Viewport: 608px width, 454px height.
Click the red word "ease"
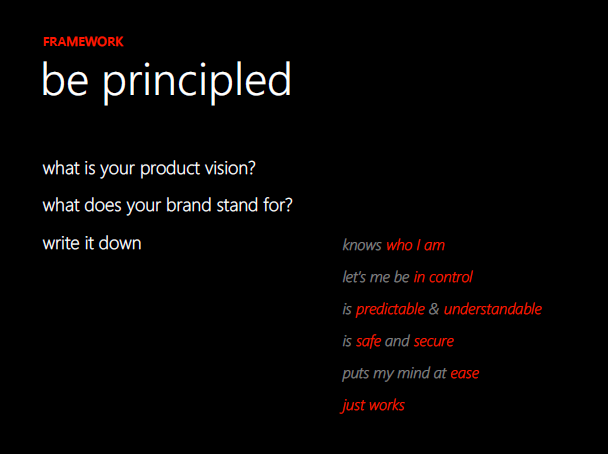[464, 374]
